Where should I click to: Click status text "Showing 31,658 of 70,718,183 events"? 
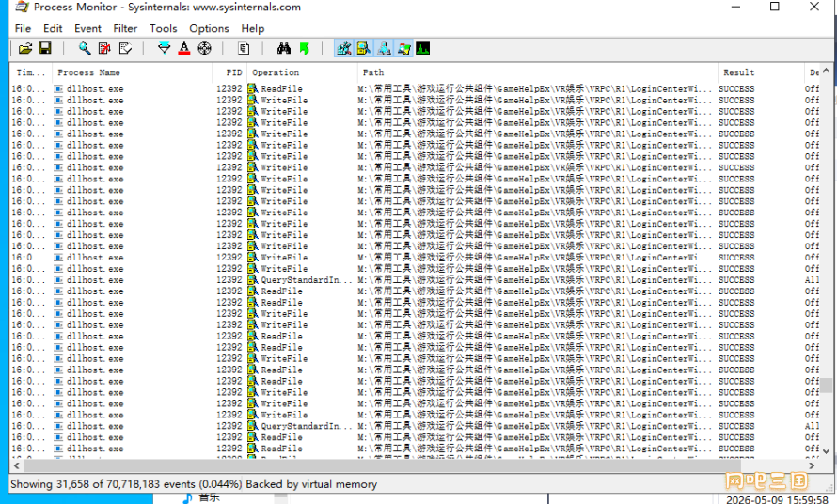tap(103, 484)
